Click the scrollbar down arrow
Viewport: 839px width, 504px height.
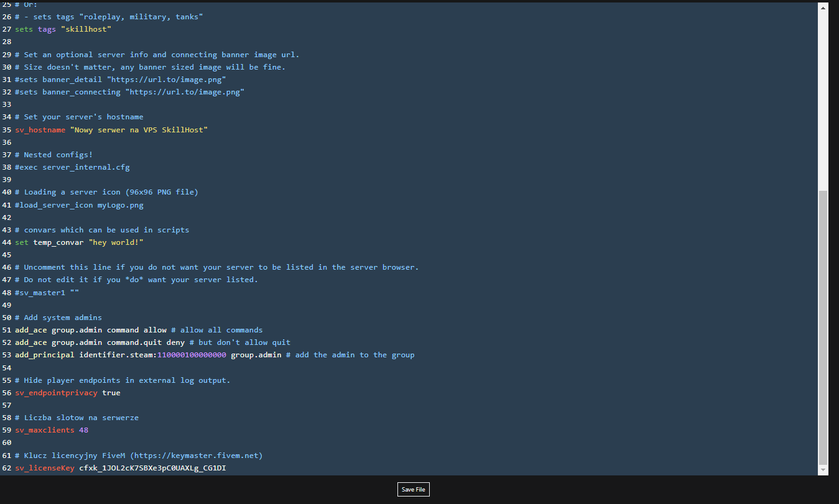[823, 470]
